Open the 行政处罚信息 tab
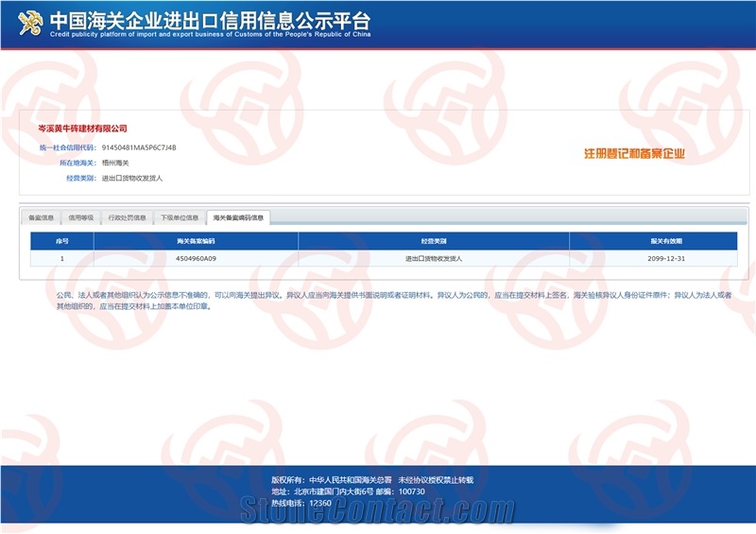The image size is (756, 534). 128,217
